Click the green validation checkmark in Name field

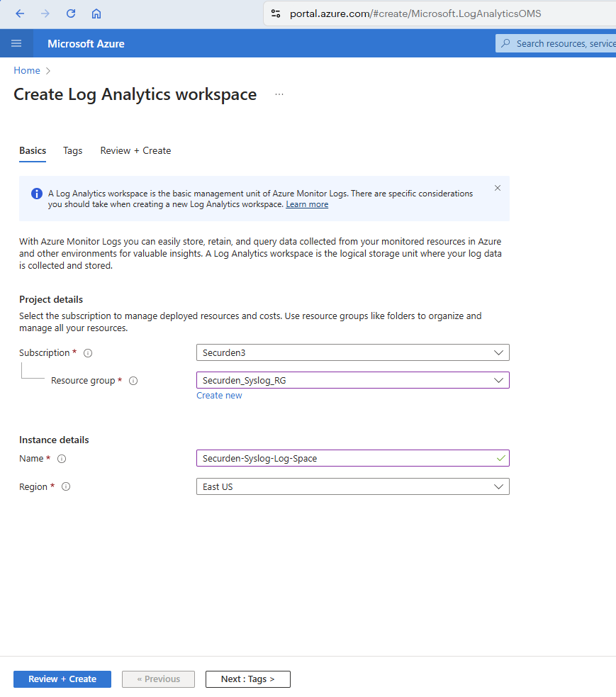point(501,458)
